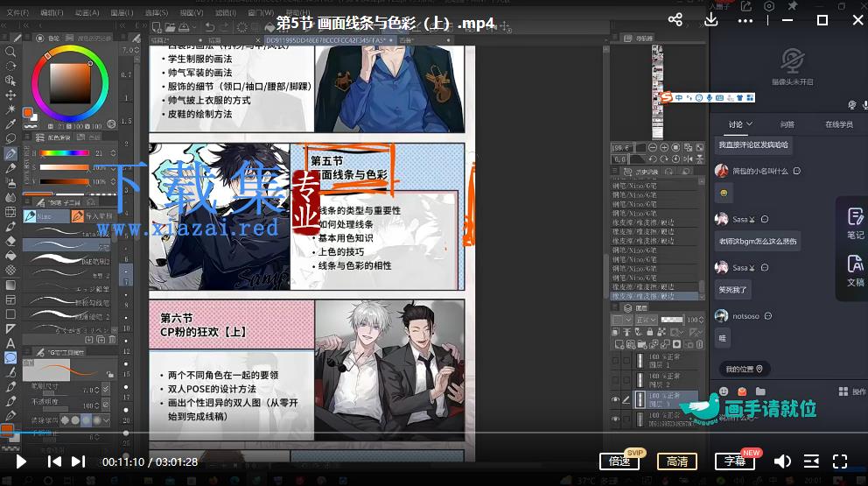868x486 pixels.
Task: Open the 操作 grid menu
Action: coord(851,391)
